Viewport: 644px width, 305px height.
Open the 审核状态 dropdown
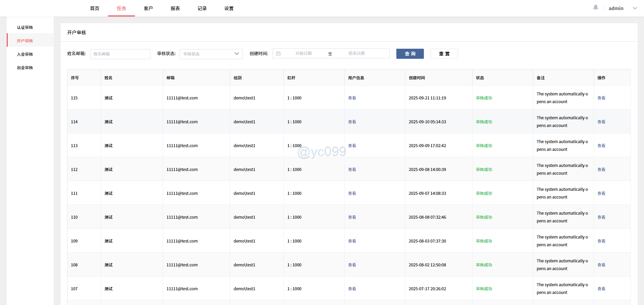pos(211,54)
